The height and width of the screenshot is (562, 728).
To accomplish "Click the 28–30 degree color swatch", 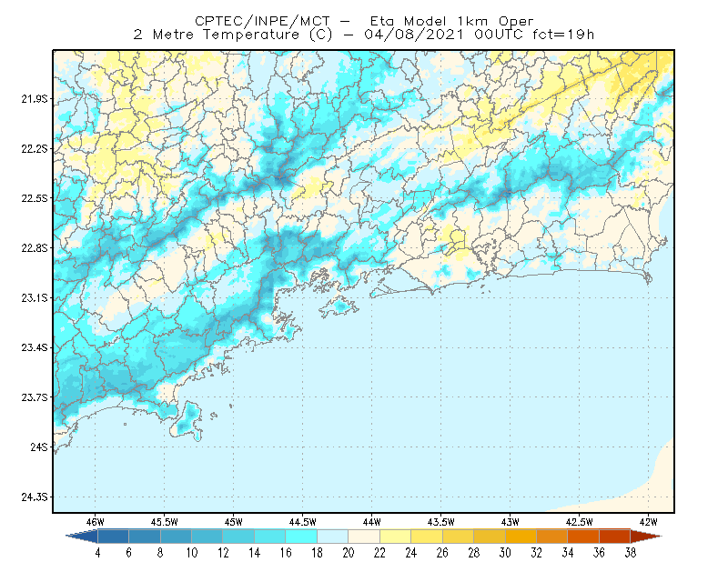I will 489,537.
